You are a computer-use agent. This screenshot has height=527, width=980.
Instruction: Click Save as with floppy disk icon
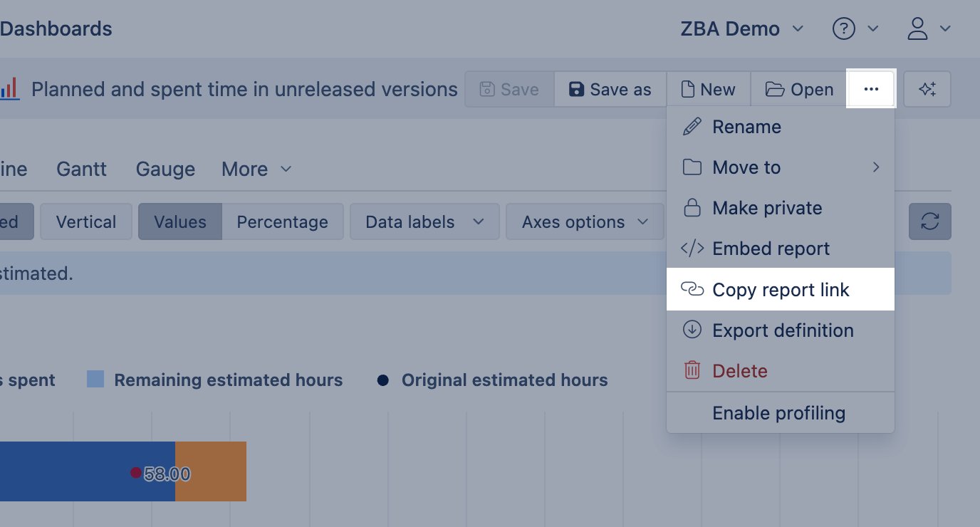pos(610,89)
